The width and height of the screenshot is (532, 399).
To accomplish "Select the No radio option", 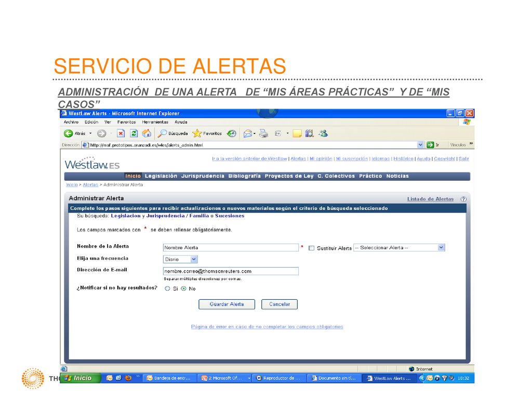I will [183, 289].
